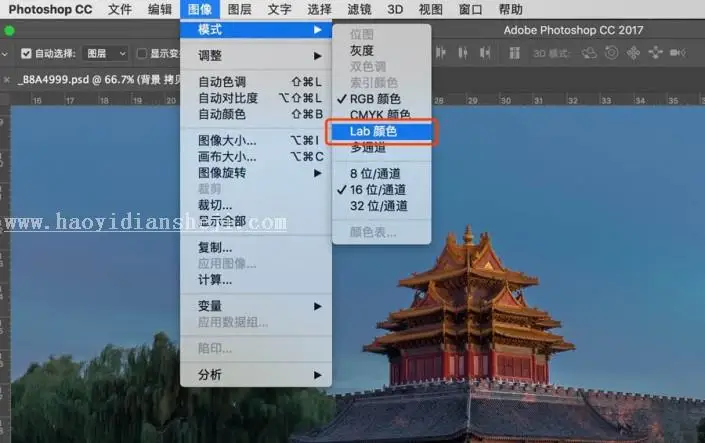Open the Photoshop CC application menu
This screenshot has width=705, height=443.
[x=50, y=9]
